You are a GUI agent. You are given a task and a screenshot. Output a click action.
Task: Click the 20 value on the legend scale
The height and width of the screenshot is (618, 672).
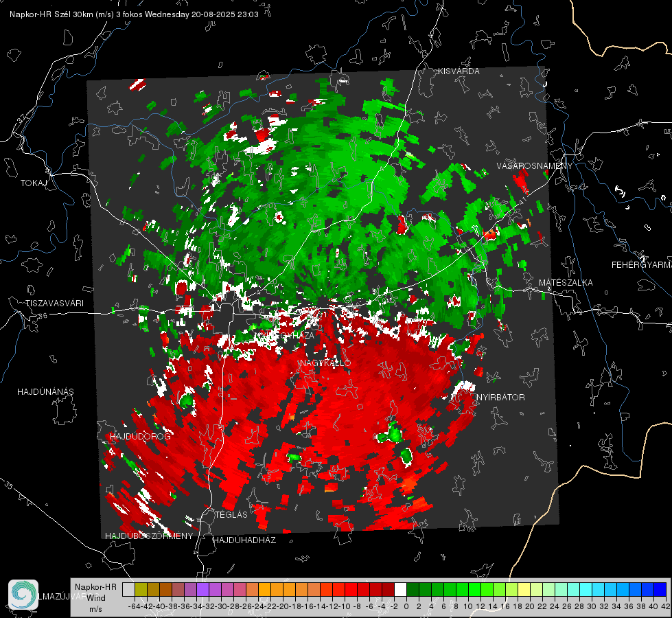[x=530, y=606]
